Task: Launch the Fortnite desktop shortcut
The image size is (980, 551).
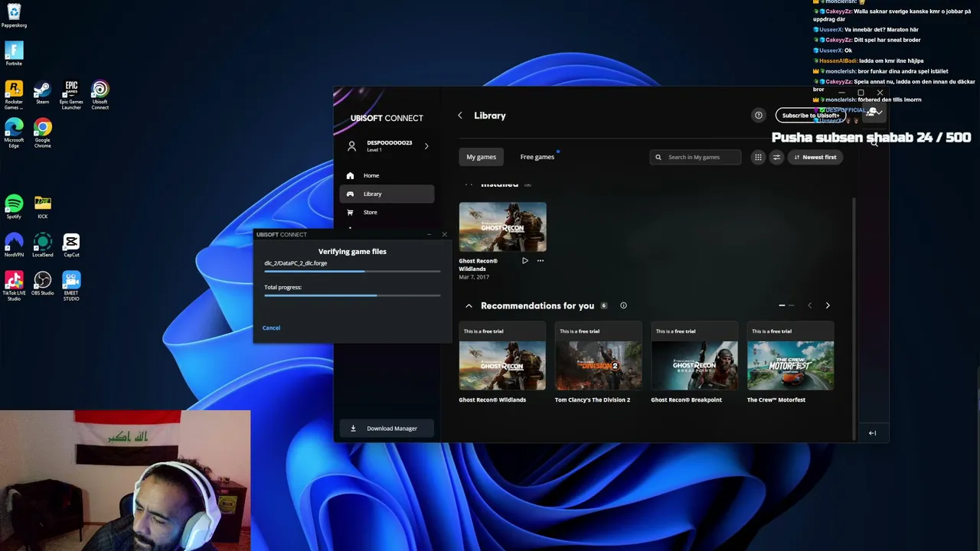Action: pos(14,54)
